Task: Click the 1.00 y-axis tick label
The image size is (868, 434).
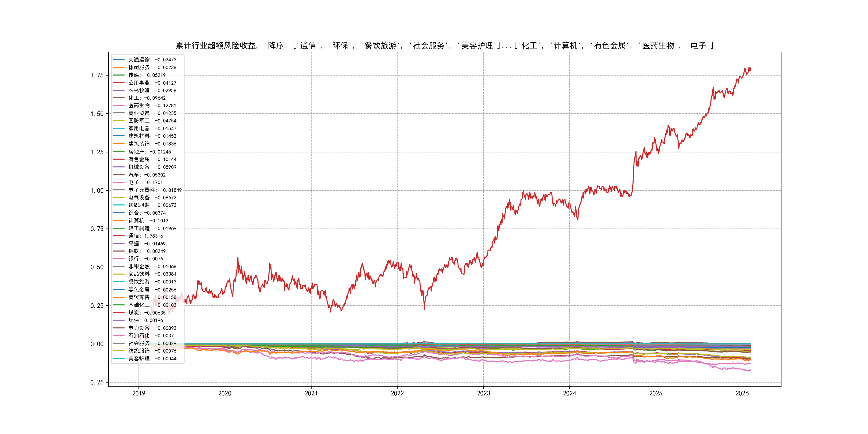Action: coord(97,190)
